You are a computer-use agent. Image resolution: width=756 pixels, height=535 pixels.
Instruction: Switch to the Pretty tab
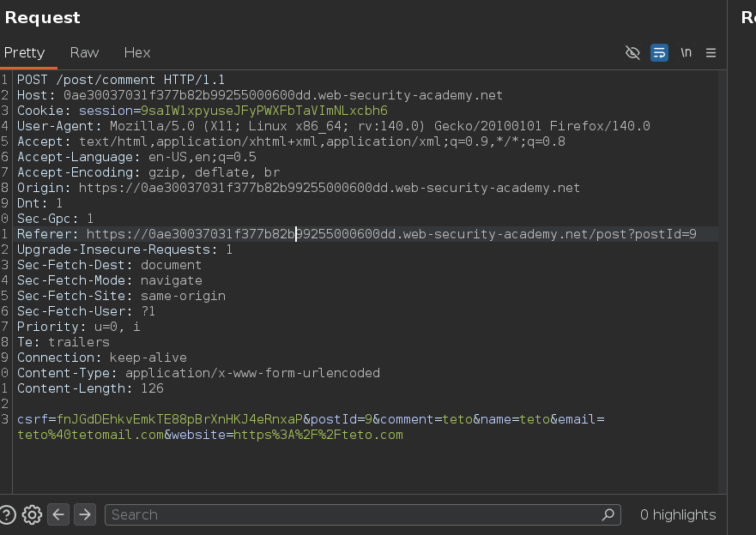(24, 52)
